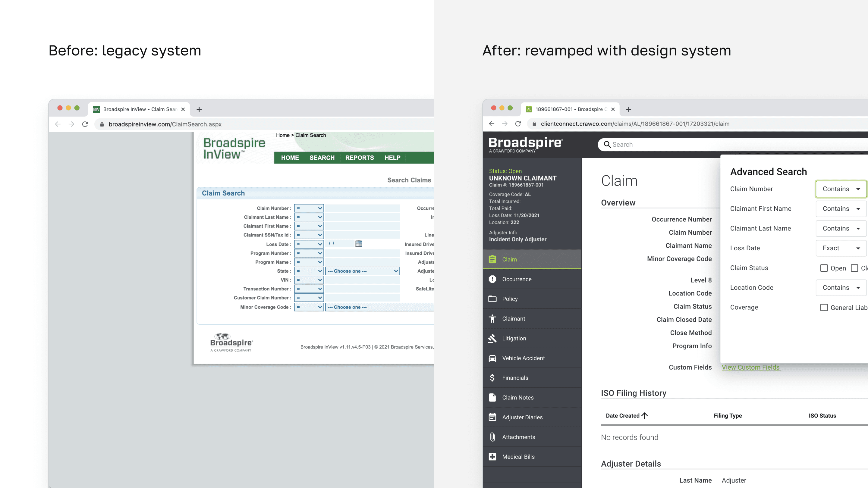This screenshot has width=868, height=488.
Task: Open the REPORTS menu in InView
Action: [x=359, y=158]
